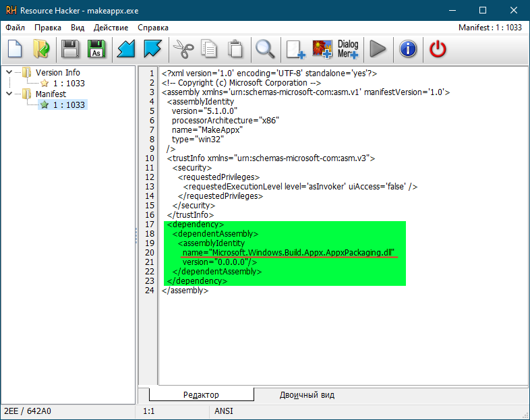Click the Manifest folder icon in tree
This screenshot has height=420, width=530.
[x=27, y=94]
